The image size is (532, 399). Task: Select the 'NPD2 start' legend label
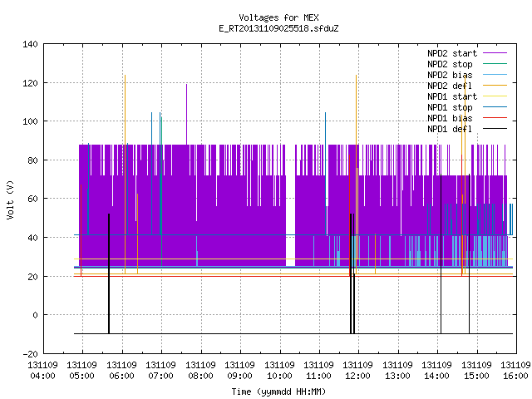pyautogui.click(x=452, y=53)
